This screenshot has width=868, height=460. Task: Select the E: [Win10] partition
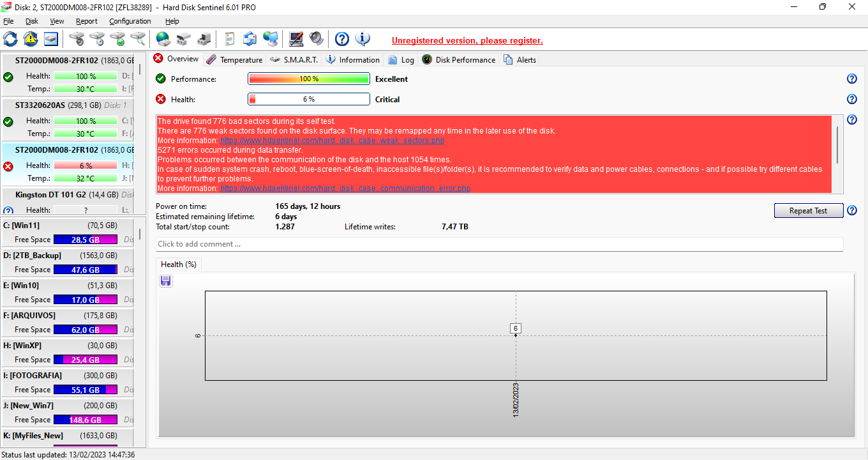[67, 293]
